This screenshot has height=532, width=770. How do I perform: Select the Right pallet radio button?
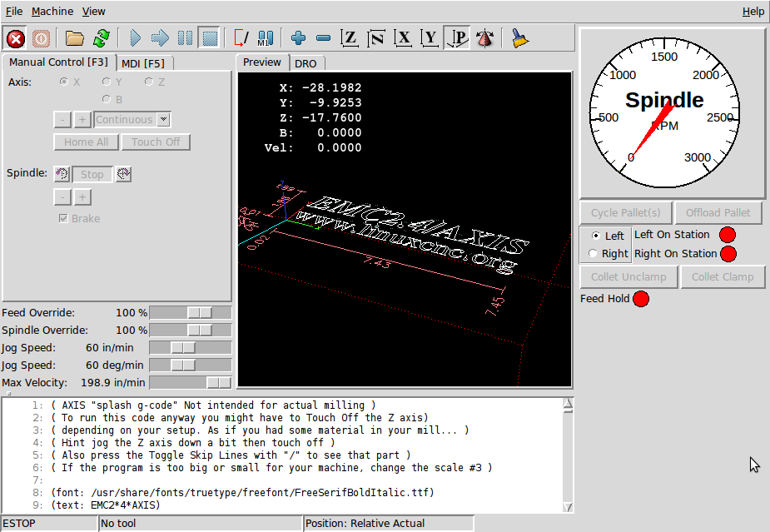(x=594, y=254)
